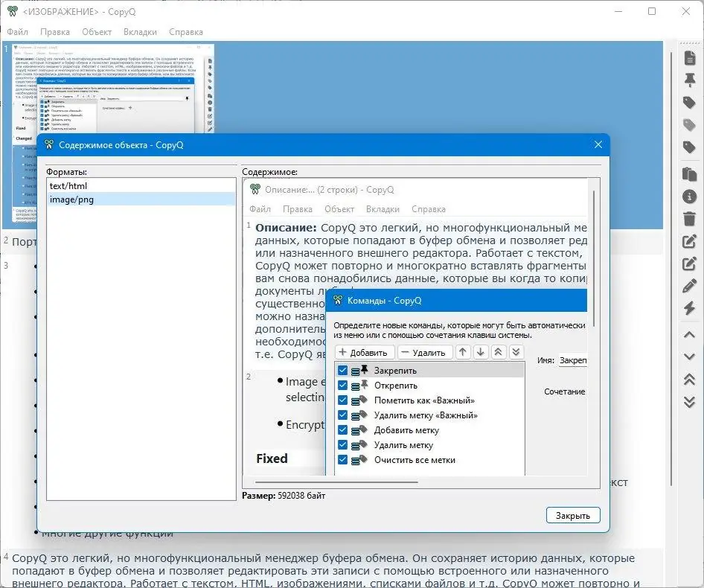Move item to bottom with double down chevron

[x=690, y=402]
